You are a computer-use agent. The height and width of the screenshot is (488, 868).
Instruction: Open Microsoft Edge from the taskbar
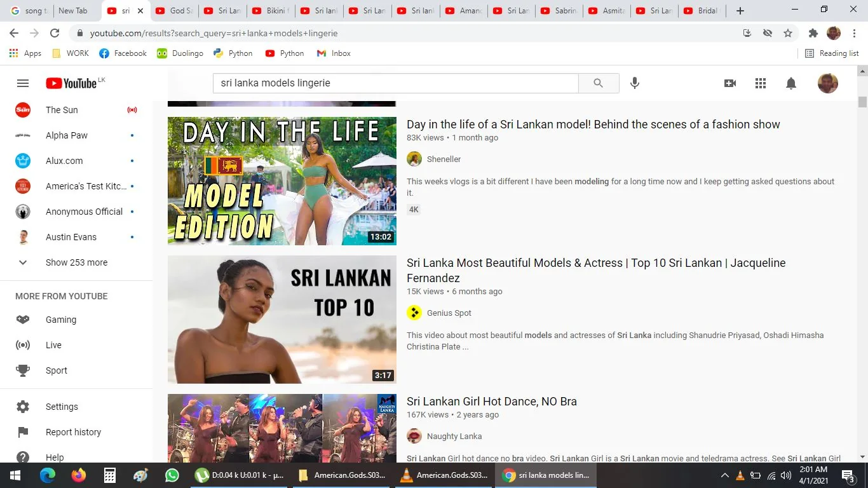click(x=48, y=475)
